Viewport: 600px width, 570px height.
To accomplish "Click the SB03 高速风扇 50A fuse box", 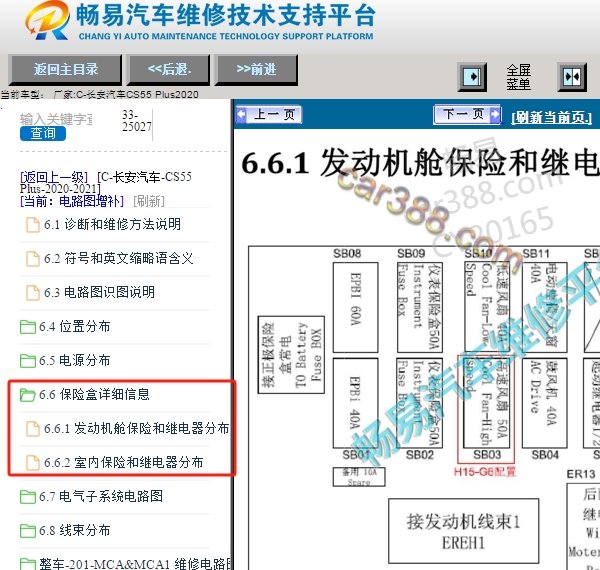I will (x=486, y=403).
